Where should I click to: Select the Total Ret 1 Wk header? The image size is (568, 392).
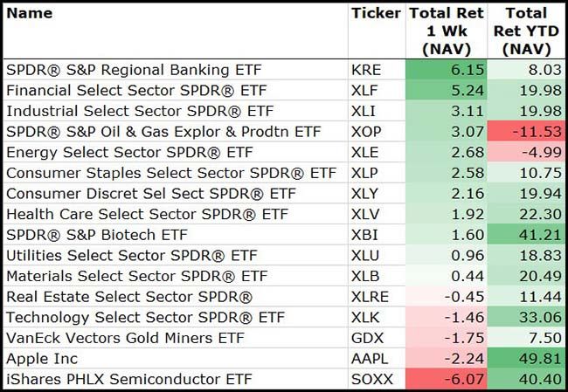pos(447,31)
